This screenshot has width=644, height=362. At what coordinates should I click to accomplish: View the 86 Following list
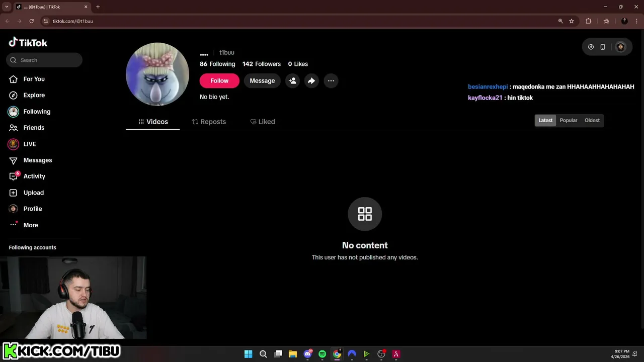[x=217, y=64]
